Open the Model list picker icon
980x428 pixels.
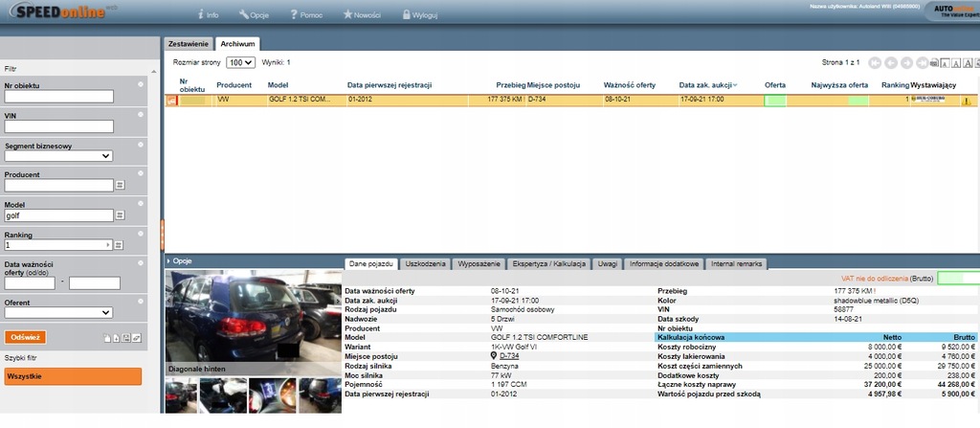[x=120, y=215]
